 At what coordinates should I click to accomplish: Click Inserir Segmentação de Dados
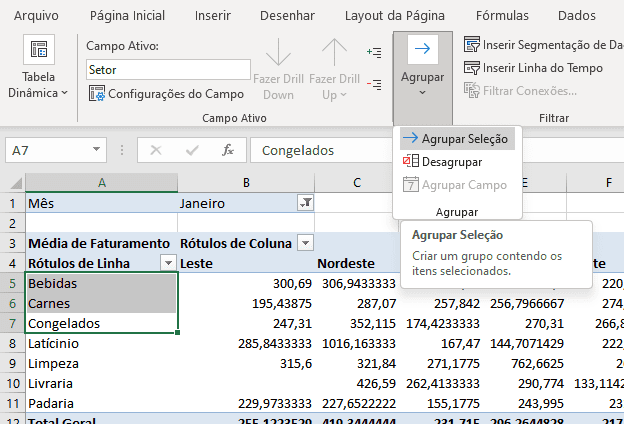pyautogui.click(x=543, y=45)
